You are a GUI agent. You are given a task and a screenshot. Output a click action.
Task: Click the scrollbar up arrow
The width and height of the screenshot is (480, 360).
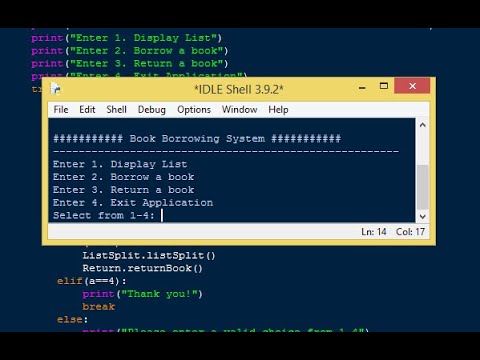click(x=423, y=125)
